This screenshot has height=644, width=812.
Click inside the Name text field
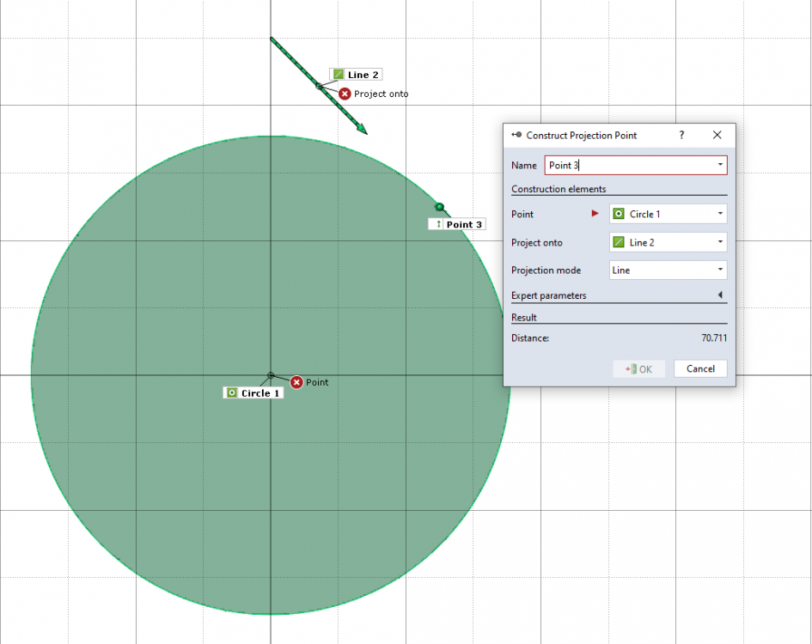coord(636,165)
